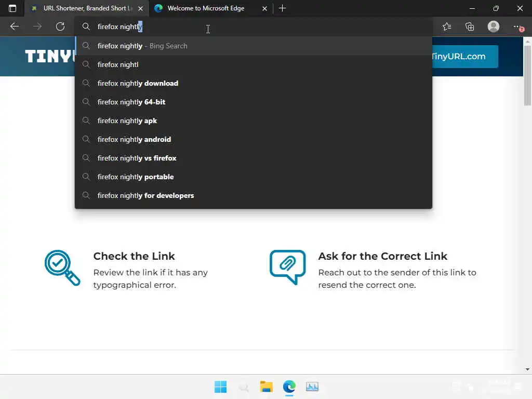532x399 pixels.
Task: Pick 'firefox nightly apk' suggestion
Action: (254, 121)
